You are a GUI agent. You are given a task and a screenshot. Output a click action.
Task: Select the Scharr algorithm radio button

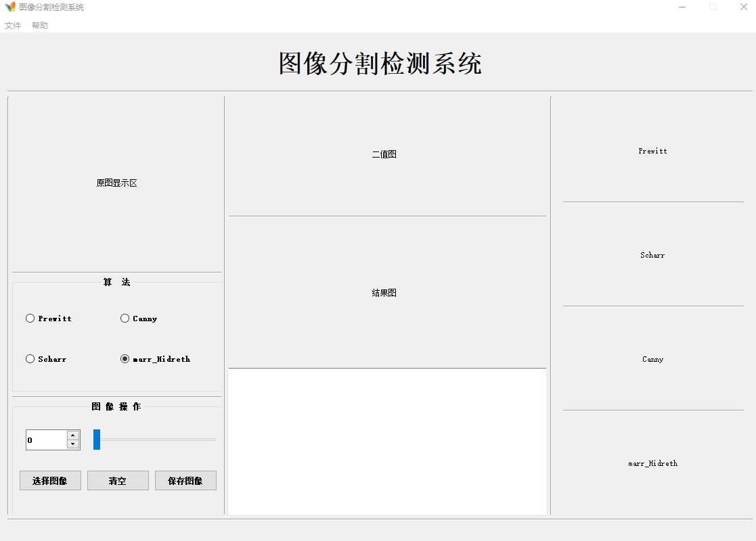point(30,359)
